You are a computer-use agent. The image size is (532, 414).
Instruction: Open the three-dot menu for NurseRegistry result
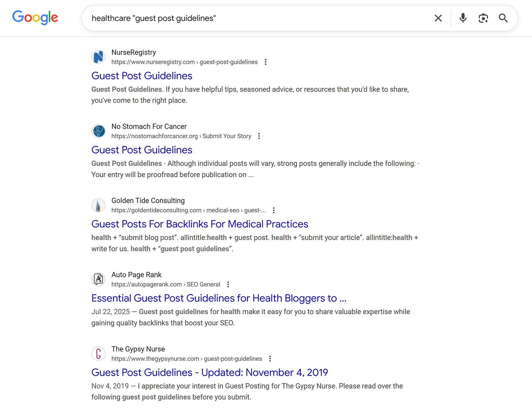[x=266, y=62]
